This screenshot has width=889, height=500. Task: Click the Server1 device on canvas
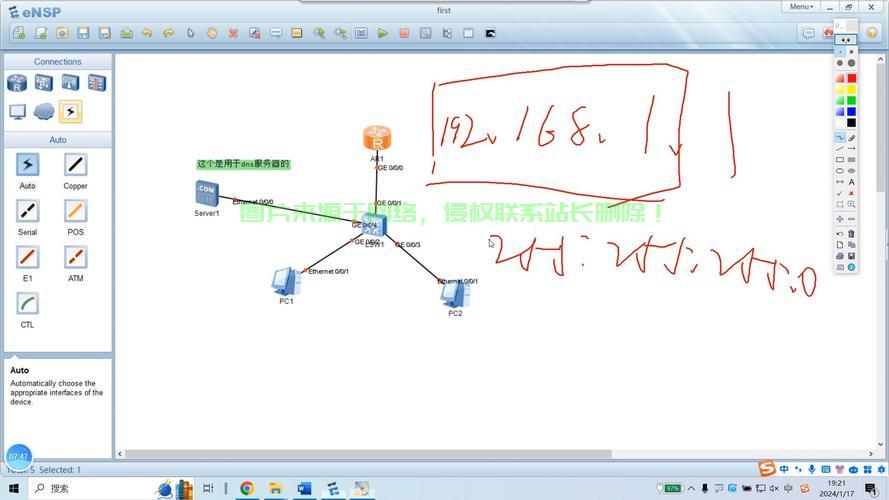206,193
